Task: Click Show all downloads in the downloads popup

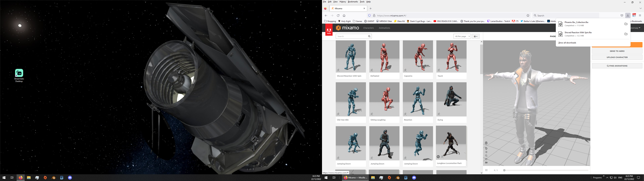Action: (x=567, y=43)
